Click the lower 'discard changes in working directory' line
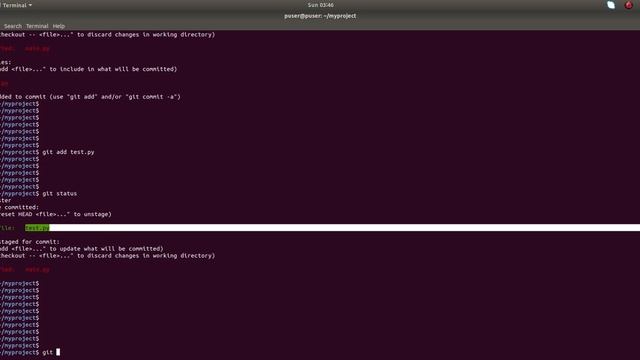This screenshot has width=640, height=360. (107, 256)
